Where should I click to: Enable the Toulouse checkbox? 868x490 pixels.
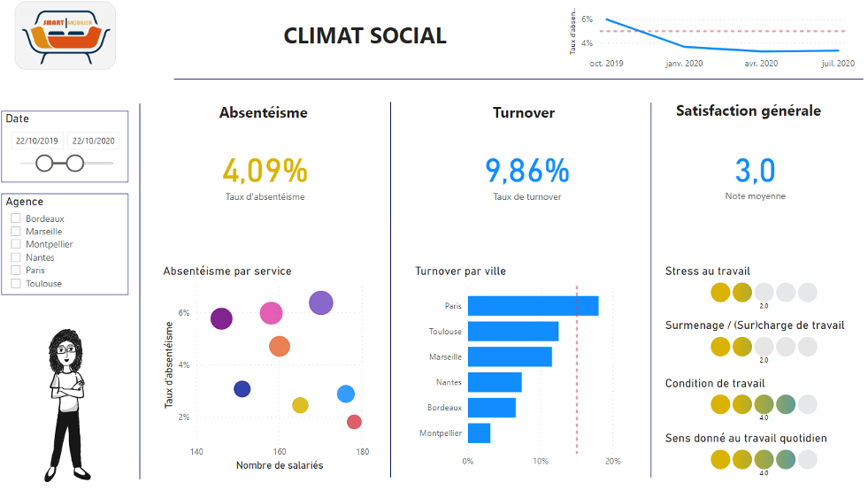pyautogui.click(x=16, y=284)
